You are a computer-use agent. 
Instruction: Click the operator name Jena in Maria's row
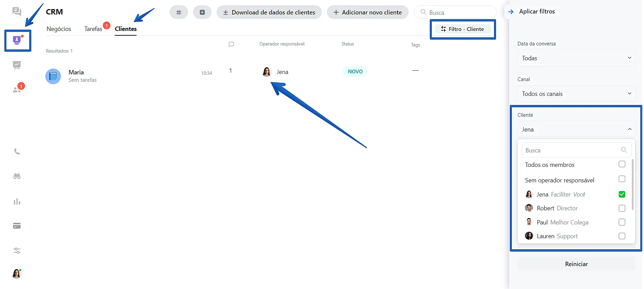tap(282, 72)
